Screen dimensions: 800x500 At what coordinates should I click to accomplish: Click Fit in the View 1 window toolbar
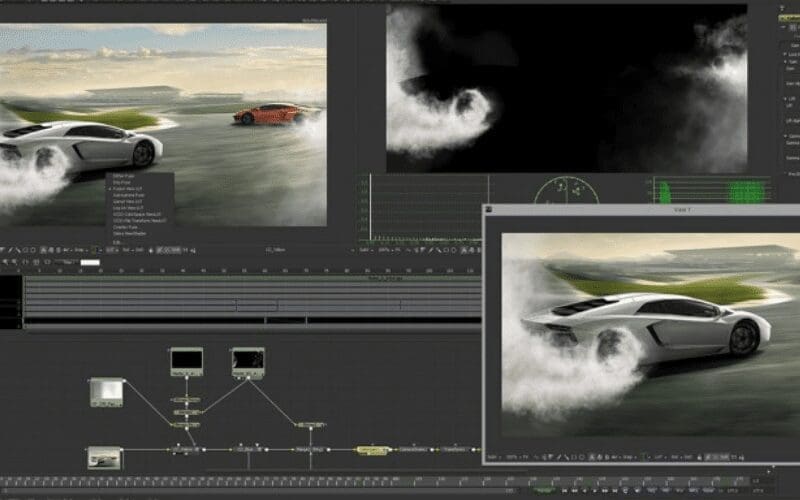click(x=525, y=457)
